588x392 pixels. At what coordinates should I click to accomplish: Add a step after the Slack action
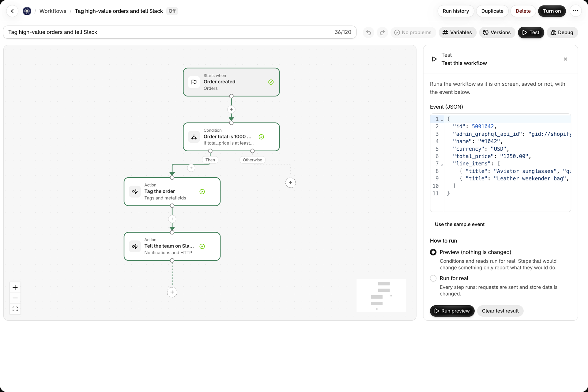pos(172,292)
